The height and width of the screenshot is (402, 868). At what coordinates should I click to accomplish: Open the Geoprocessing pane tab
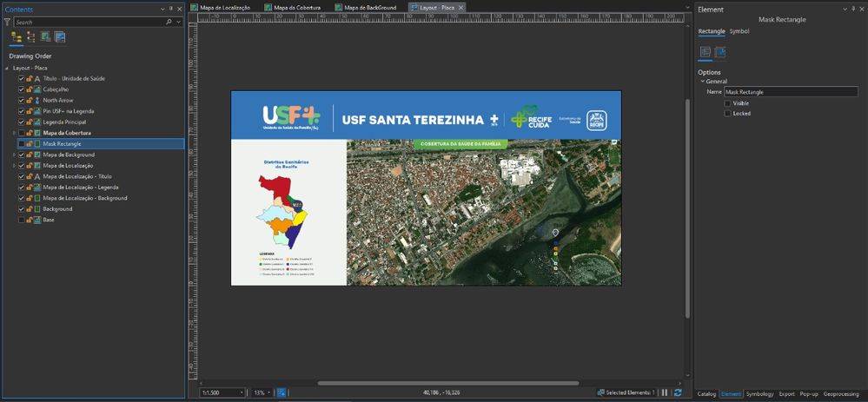coord(842,393)
